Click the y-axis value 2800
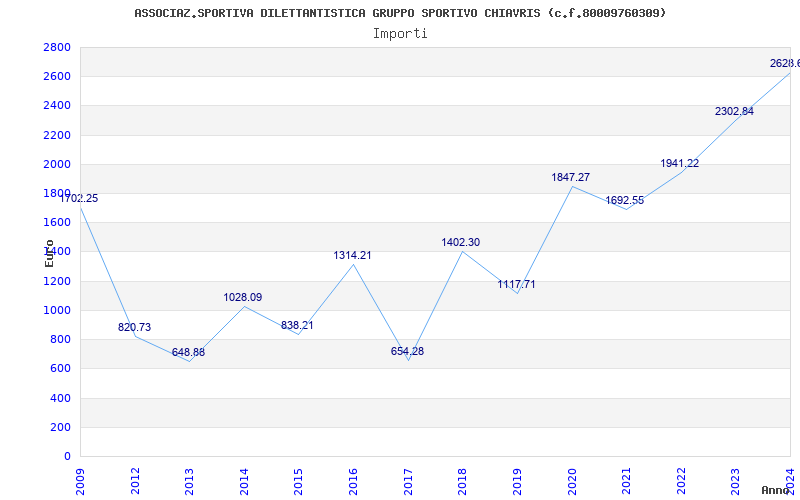The width and height of the screenshot is (800, 500). 57,47
